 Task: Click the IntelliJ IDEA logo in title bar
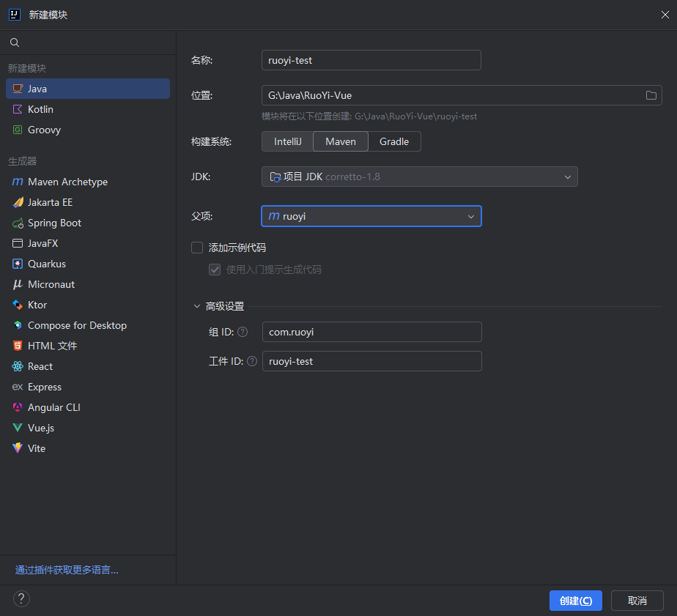coord(15,15)
